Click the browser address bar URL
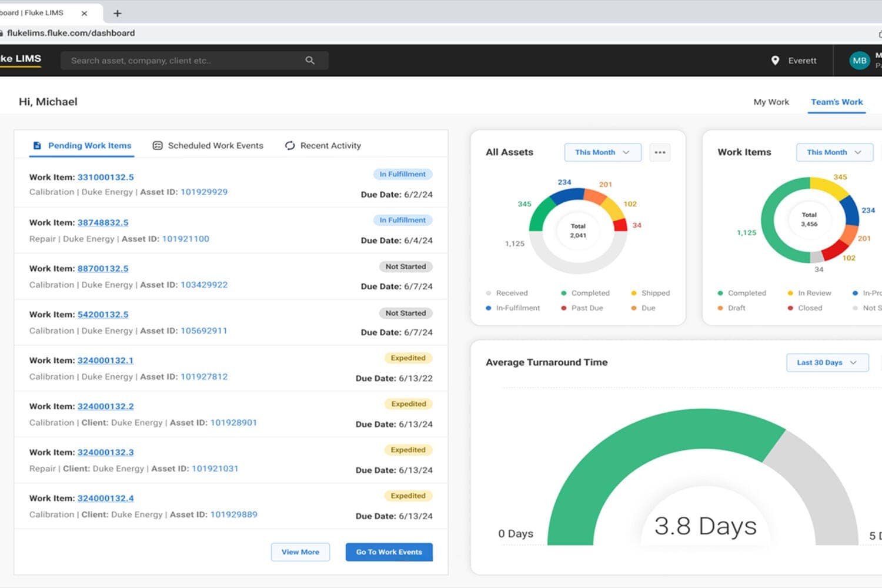Viewport: 882px width, 588px height. [x=71, y=33]
